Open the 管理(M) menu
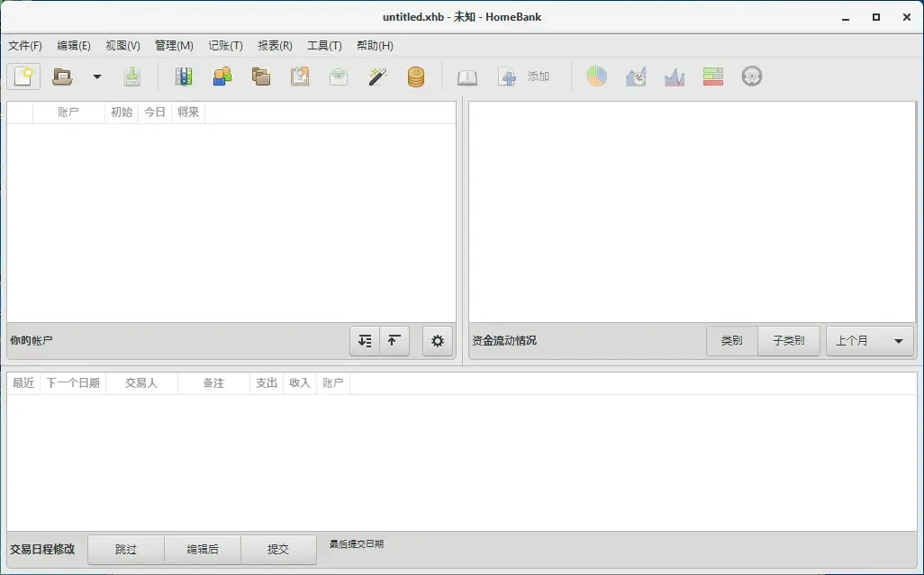 (174, 45)
